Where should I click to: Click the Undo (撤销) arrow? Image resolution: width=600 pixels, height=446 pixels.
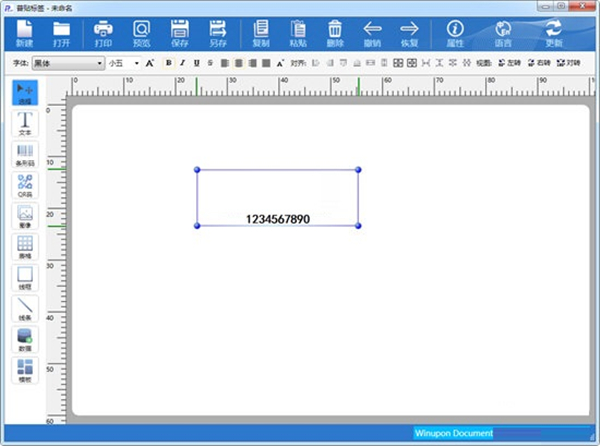[x=373, y=33]
